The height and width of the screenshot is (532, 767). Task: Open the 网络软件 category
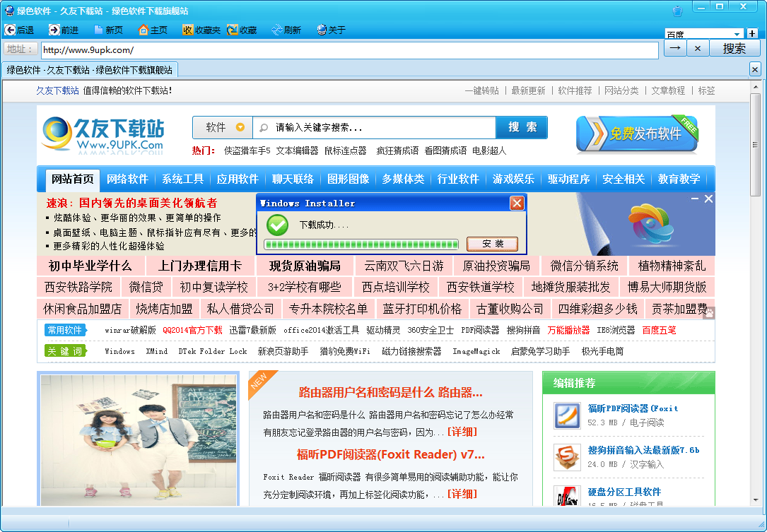127,179
